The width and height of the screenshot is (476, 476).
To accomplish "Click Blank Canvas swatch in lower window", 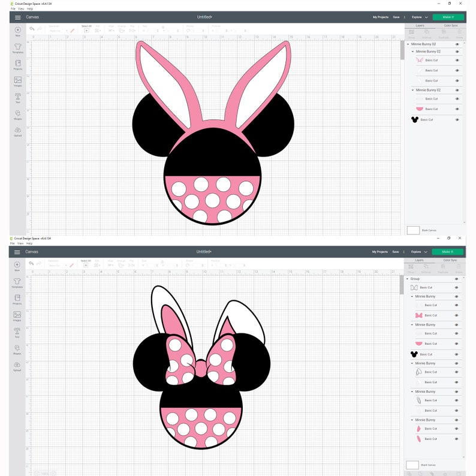I will pos(412,465).
